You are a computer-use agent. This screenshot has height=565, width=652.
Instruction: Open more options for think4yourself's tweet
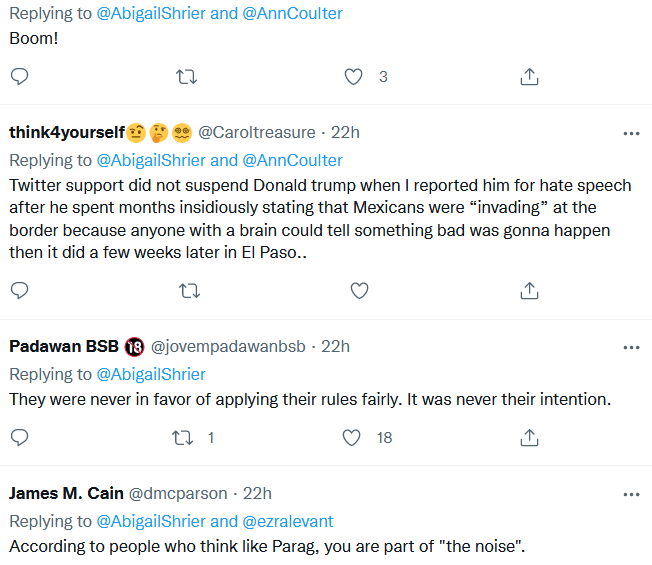(x=631, y=133)
